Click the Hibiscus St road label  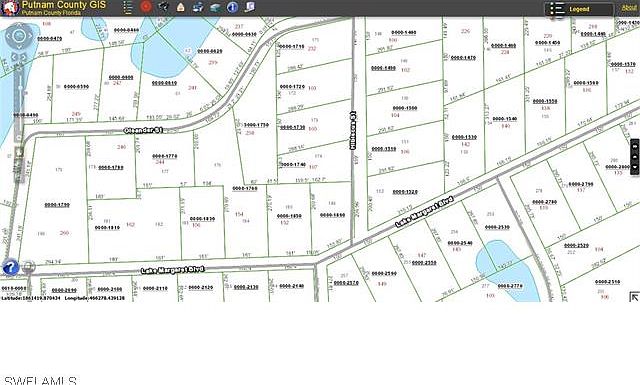pos(353,130)
